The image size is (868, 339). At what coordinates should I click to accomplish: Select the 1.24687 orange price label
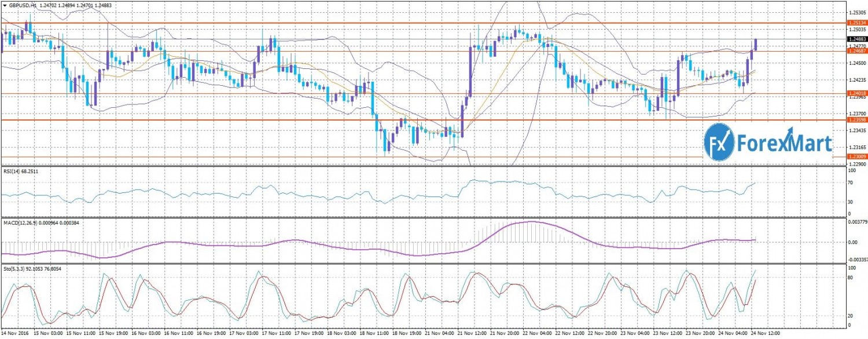[857, 51]
